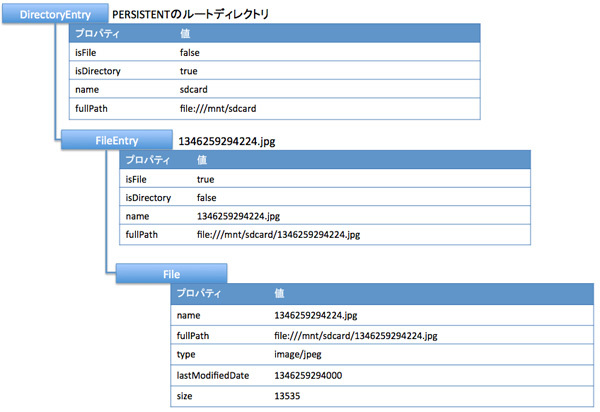
Task: Select FileEntry fullPath value file:///mnt/sdcard/1346259294224.jpg
Action: tap(279, 234)
